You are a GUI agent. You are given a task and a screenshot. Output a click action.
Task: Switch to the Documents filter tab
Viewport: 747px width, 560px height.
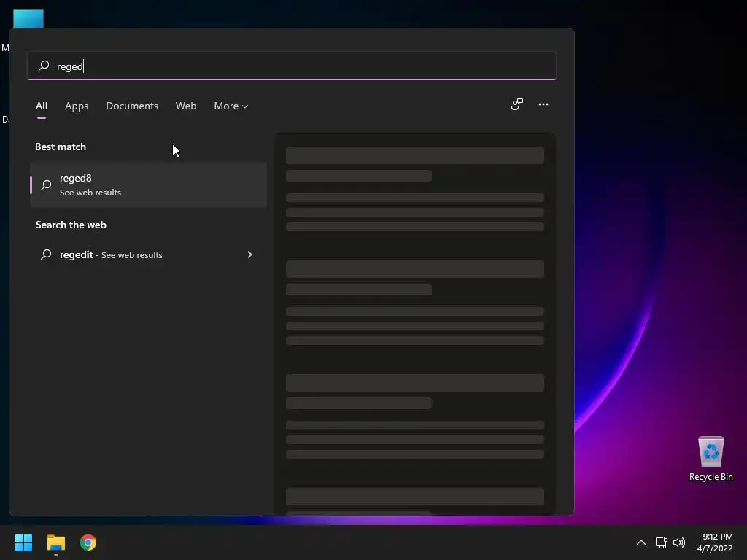tap(132, 106)
